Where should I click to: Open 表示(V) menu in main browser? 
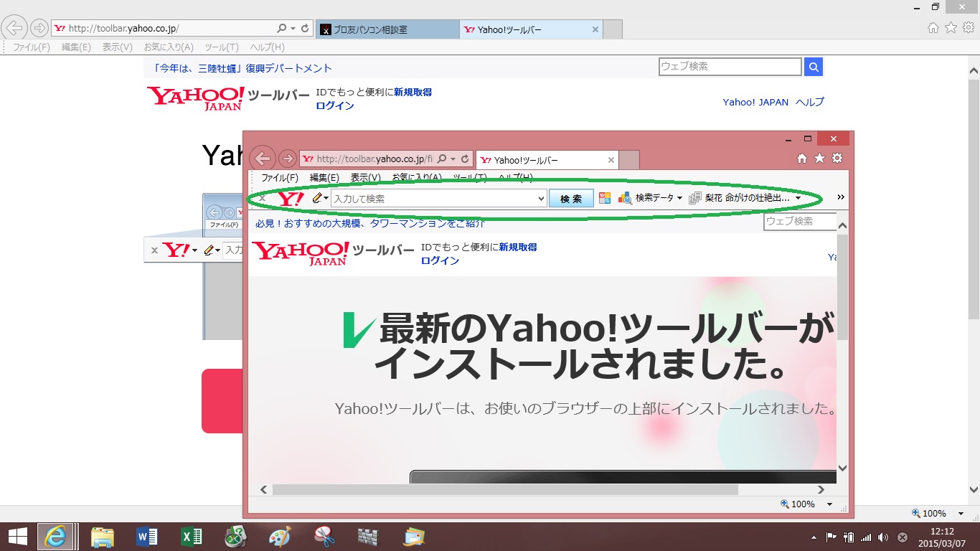pos(117,47)
